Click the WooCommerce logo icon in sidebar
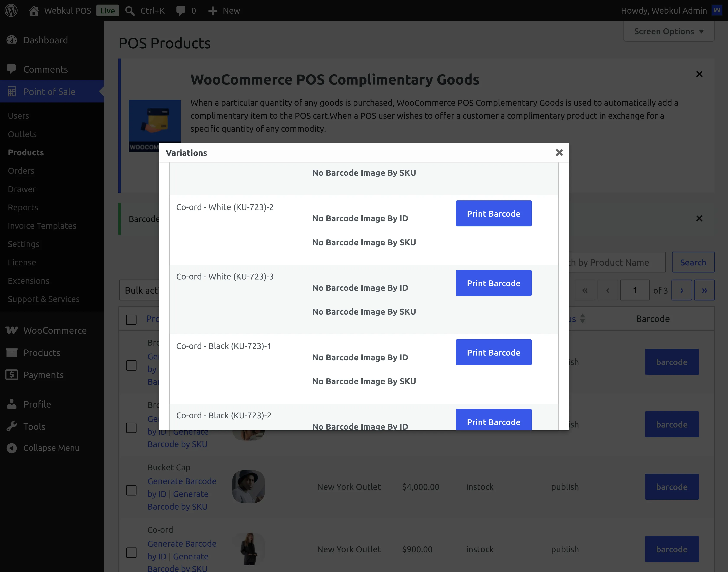 tap(12, 330)
